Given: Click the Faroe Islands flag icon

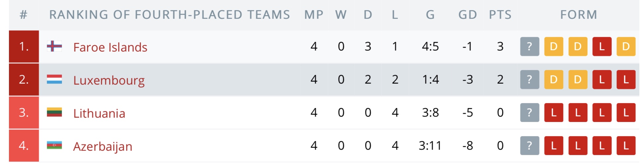Looking at the screenshot, I should pos(54,46).
